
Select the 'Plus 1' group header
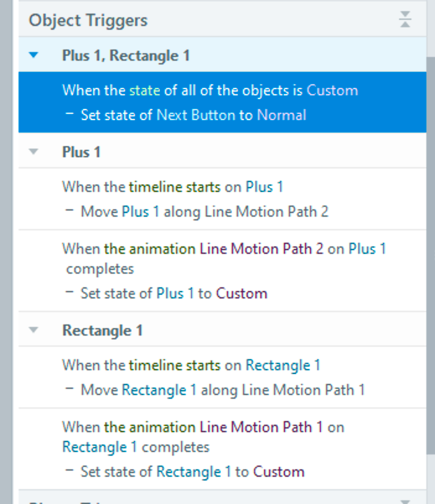click(x=81, y=152)
